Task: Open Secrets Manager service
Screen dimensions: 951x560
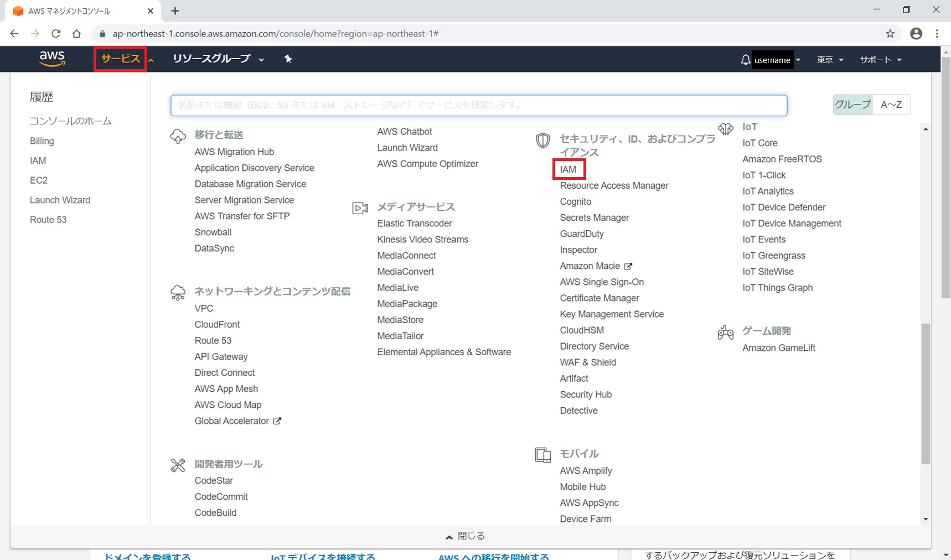Action: (x=595, y=217)
